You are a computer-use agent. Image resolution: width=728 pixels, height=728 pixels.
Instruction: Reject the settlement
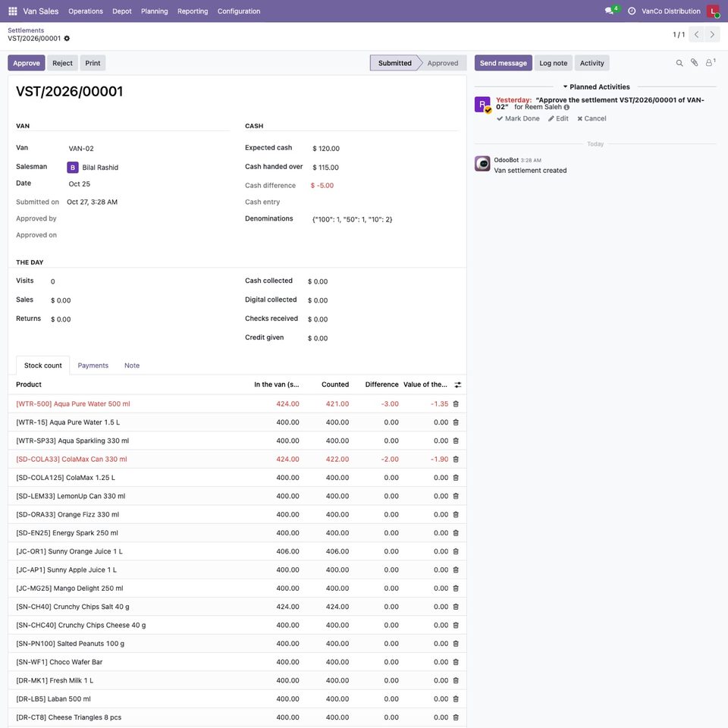pos(62,63)
